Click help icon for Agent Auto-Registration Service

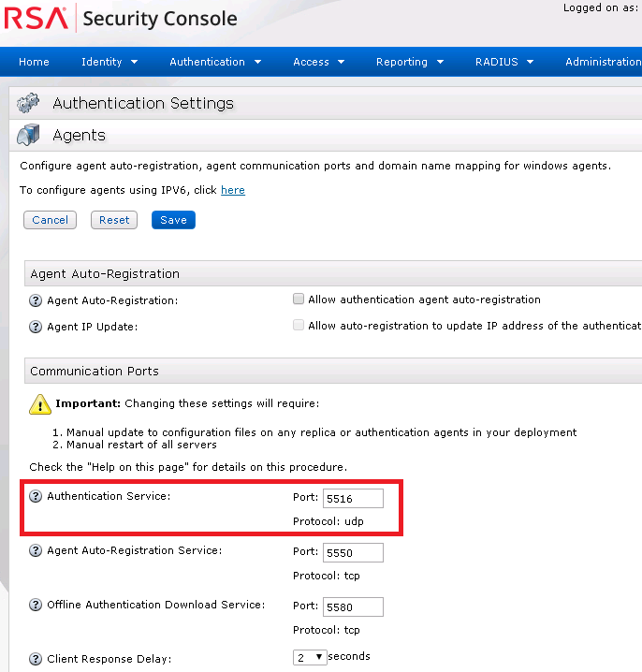tap(36, 551)
